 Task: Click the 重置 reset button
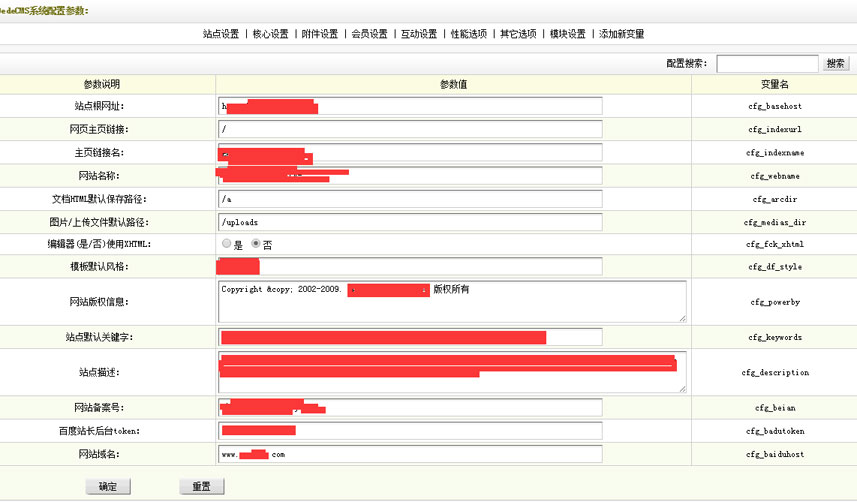point(201,487)
